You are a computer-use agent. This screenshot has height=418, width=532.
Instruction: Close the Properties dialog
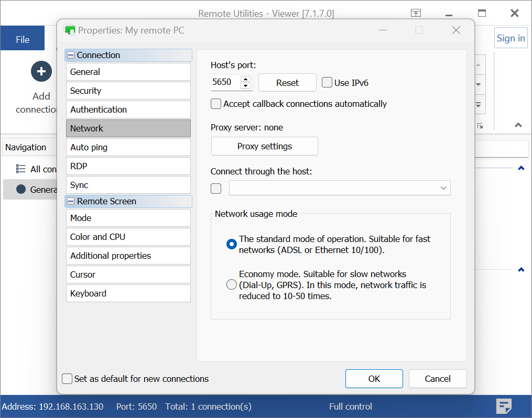[x=457, y=30]
